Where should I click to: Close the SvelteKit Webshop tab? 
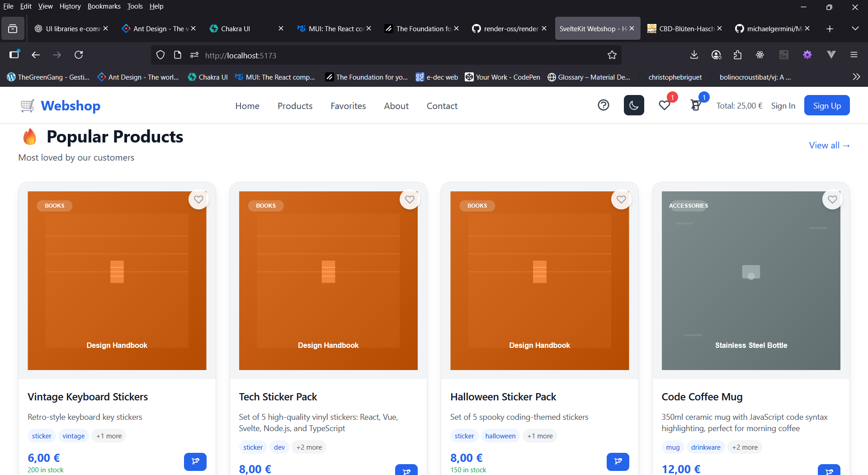632,28
